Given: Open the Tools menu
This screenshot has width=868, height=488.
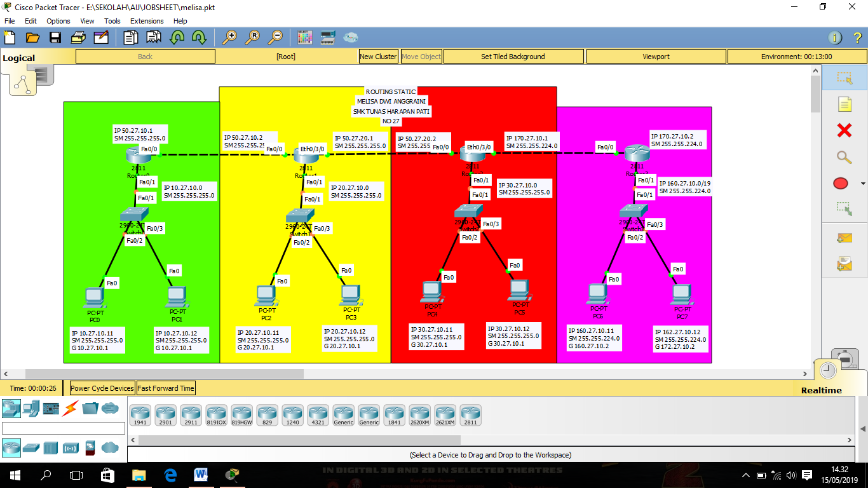Looking at the screenshot, I should (x=112, y=20).
